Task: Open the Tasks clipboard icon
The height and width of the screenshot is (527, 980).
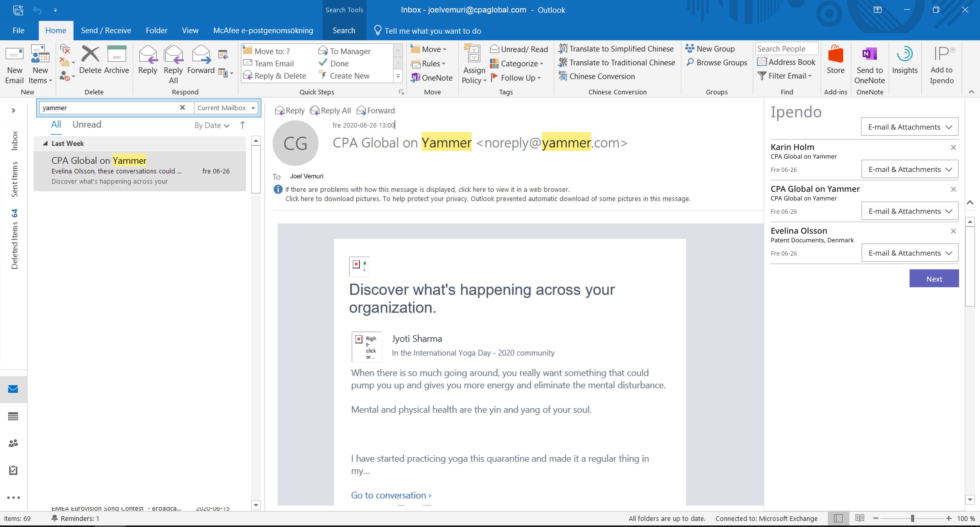Action: [x=13, y=470]
